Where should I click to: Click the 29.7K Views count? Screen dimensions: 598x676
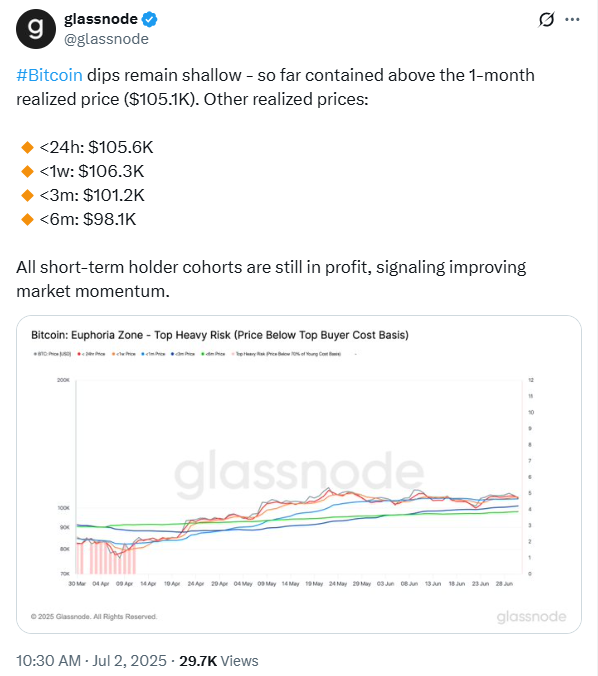[219, 660]
